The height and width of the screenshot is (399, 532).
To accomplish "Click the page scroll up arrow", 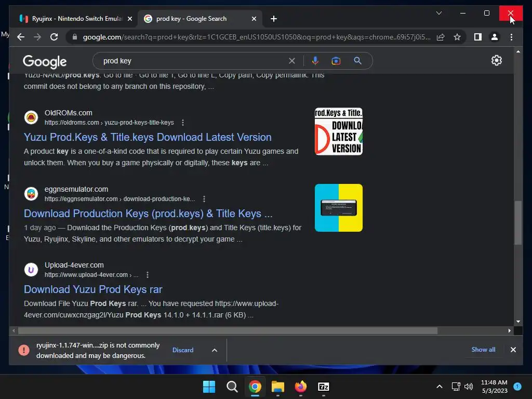I will click(x=518, y=51).
